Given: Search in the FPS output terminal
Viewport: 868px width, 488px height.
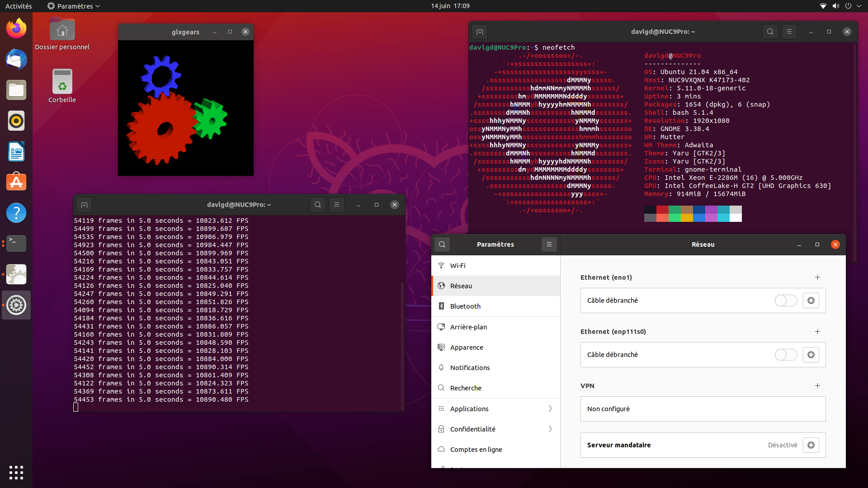Looking at the screenshot, I should tap(318, 205).
